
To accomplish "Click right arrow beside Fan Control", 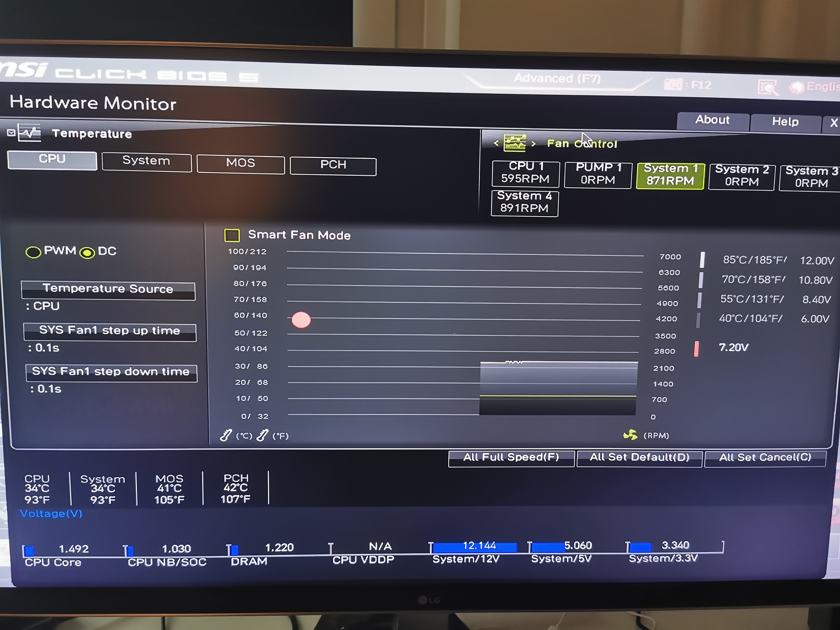I will pyautogui.click(x=534, y=143).
